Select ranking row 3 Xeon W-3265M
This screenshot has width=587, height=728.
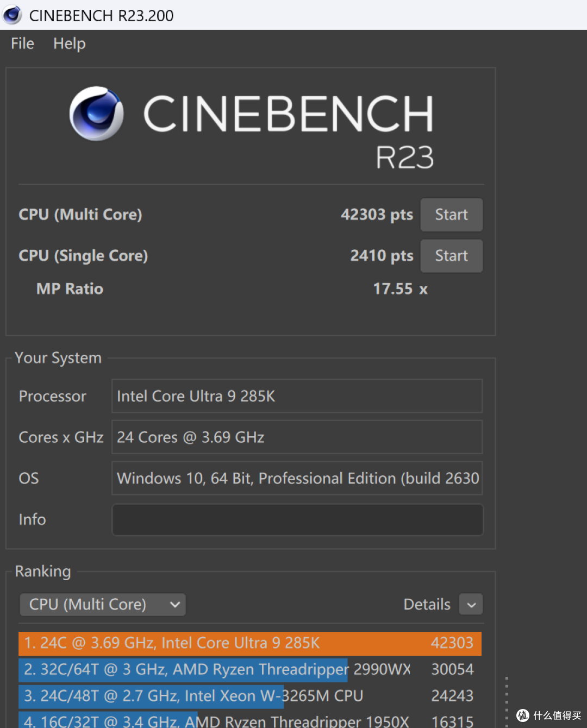point(250,696)
